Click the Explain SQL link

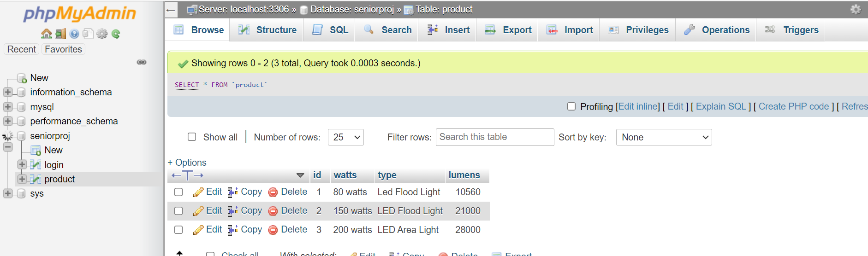[721, 106]
